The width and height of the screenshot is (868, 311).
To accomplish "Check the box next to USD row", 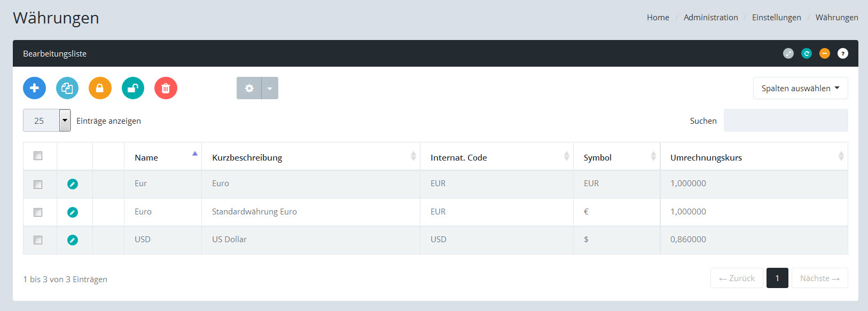I will click(38, 240).
